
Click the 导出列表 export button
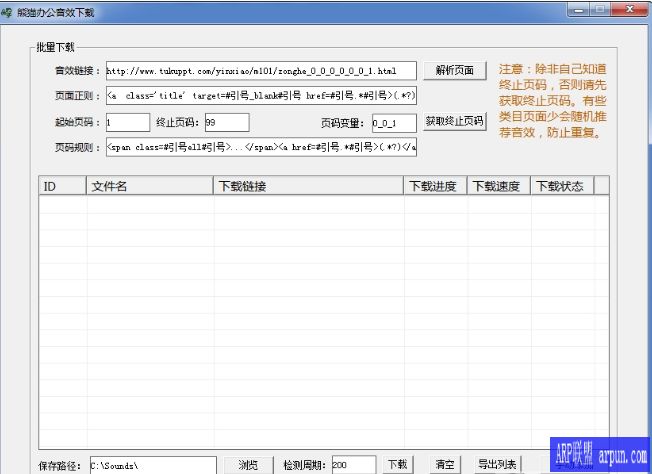497,464
